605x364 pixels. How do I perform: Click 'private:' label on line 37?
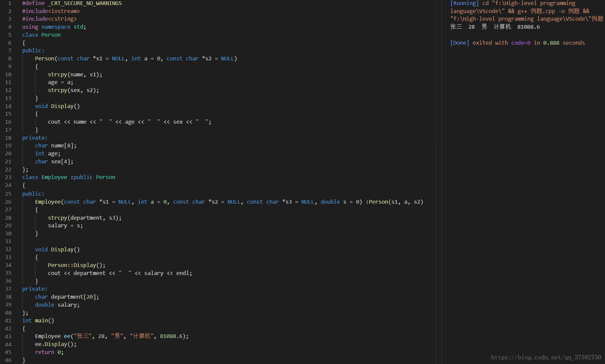(35, 289)
